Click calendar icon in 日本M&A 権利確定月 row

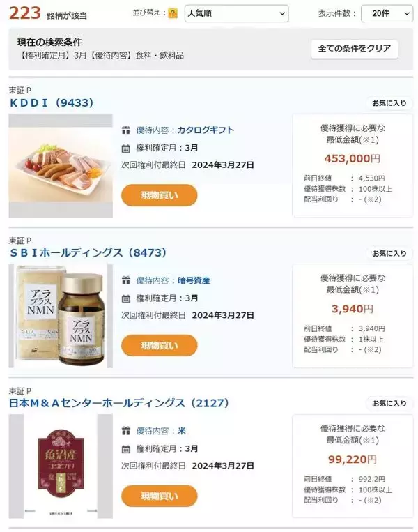[126, 449]
